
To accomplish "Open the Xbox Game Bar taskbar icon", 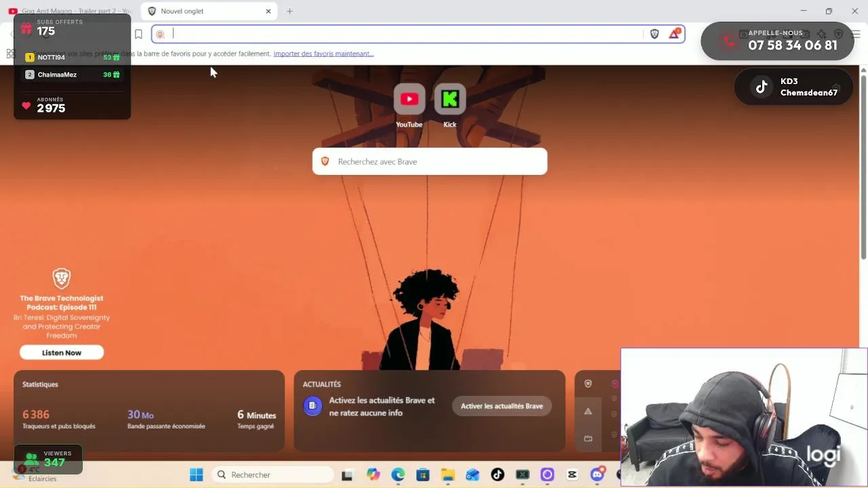I will point(522,474).
